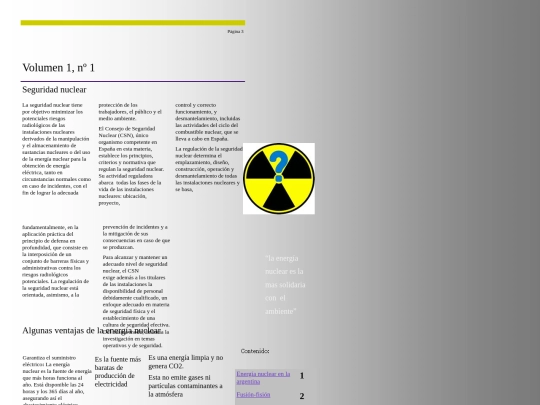Click the 'Seguridad nuclear' heading

54,90
